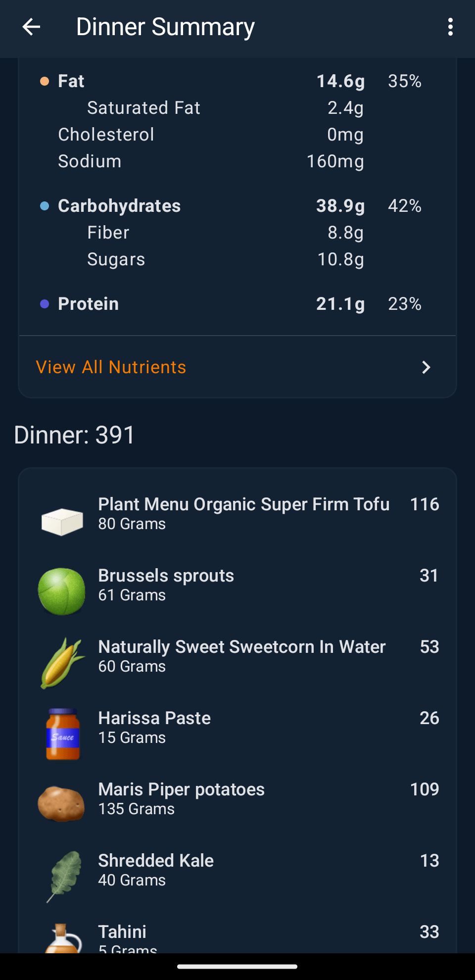This screenshot has width=475, height=980.
Task: Tap the tofu block icon
Action: 62,522
